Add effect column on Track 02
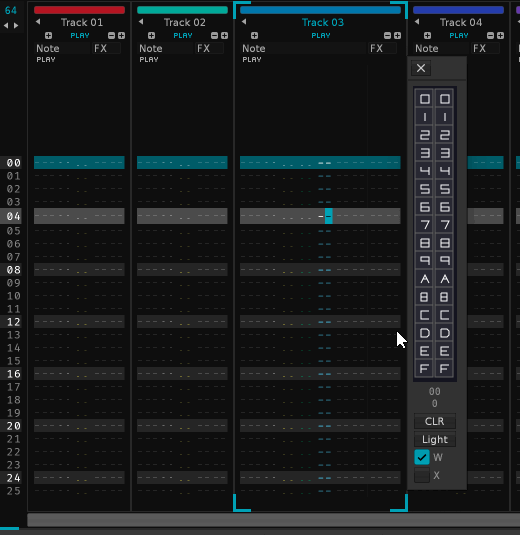 (x=225, y=35)
